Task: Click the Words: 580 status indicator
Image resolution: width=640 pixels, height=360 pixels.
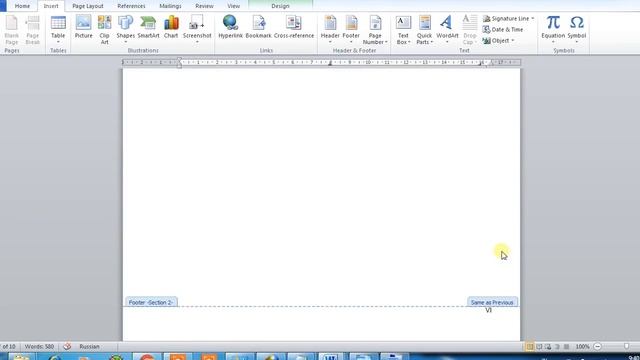Action: [39, 346]
